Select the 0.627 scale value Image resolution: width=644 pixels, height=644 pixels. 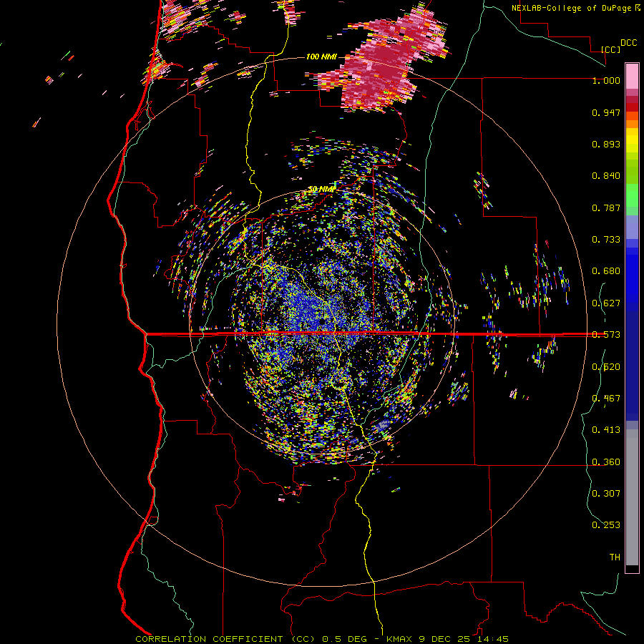click(606, 303)
